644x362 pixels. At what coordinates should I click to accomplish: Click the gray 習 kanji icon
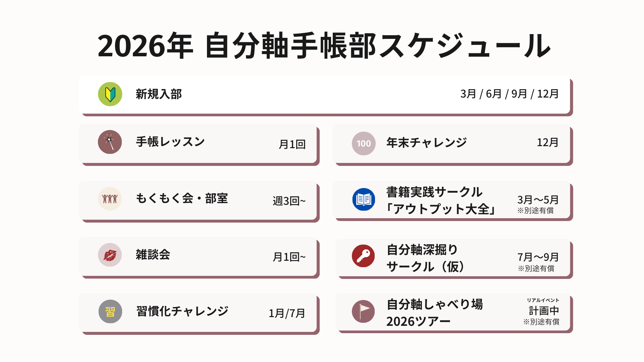(x=110, y=312)
